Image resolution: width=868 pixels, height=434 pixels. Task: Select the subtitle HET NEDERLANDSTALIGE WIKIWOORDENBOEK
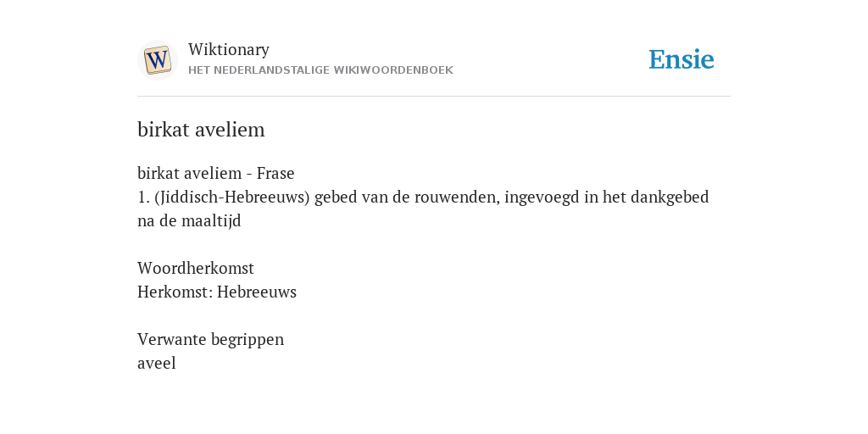tap(320, 70)
